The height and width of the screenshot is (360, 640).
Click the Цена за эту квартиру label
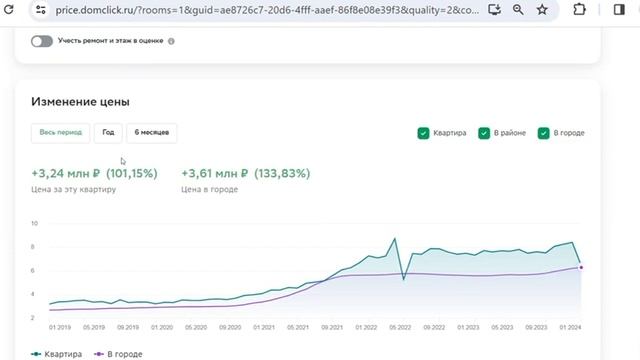pos(73,189)
